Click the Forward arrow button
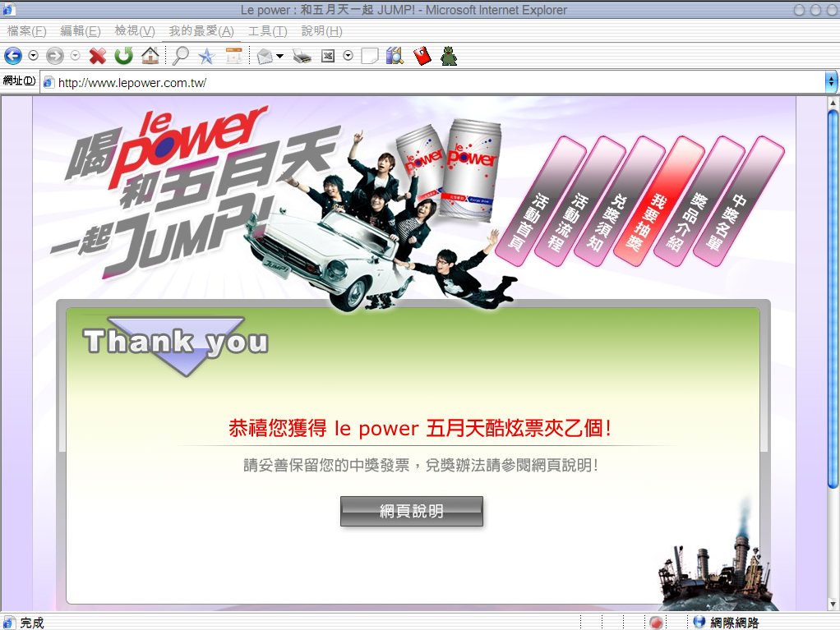Image resolution: width=840 pixels, height=630 pixels. 54,56
